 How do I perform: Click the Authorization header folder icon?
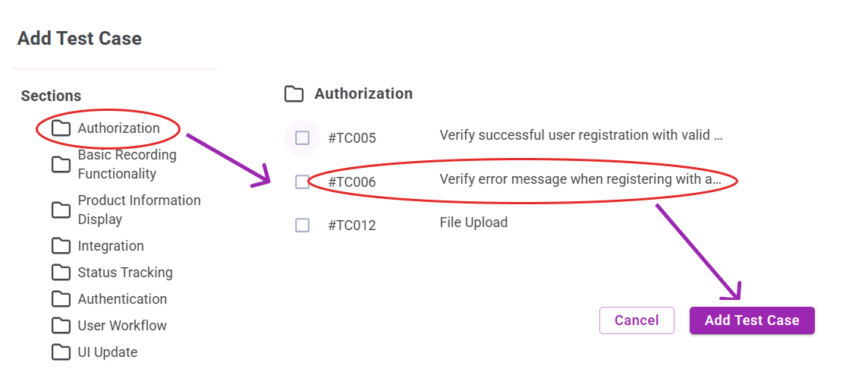pos(294,94)
